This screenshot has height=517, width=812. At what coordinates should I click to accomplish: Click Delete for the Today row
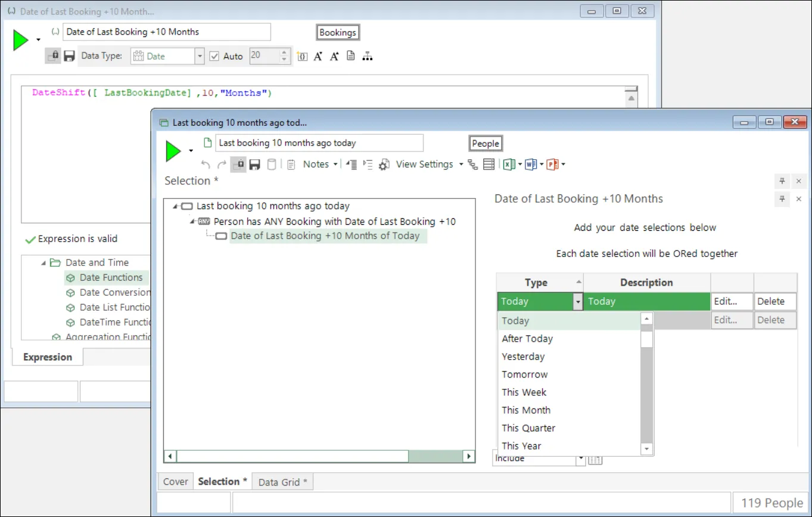tap(775, 302)
